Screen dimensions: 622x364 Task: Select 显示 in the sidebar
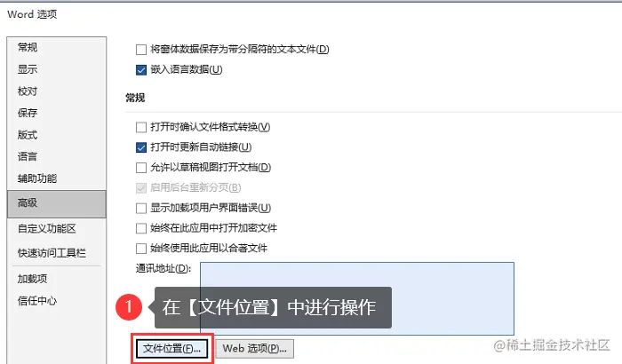(x=28, y=69)
